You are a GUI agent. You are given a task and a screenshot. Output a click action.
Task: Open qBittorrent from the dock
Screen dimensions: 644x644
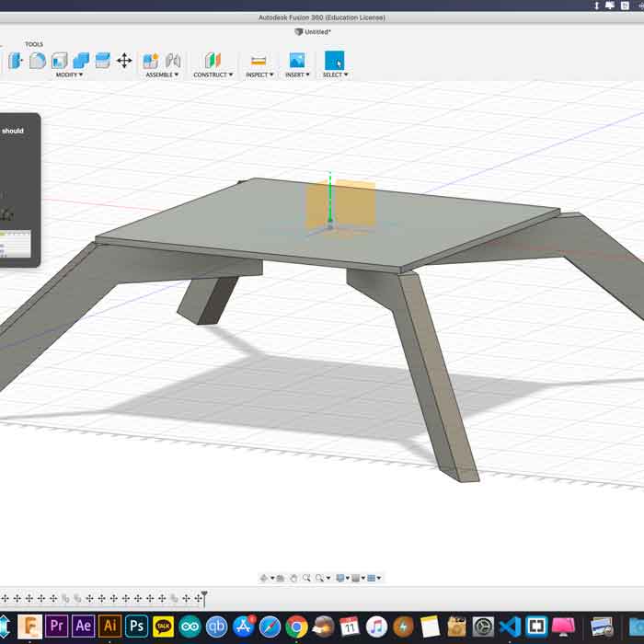coord(216,627)
